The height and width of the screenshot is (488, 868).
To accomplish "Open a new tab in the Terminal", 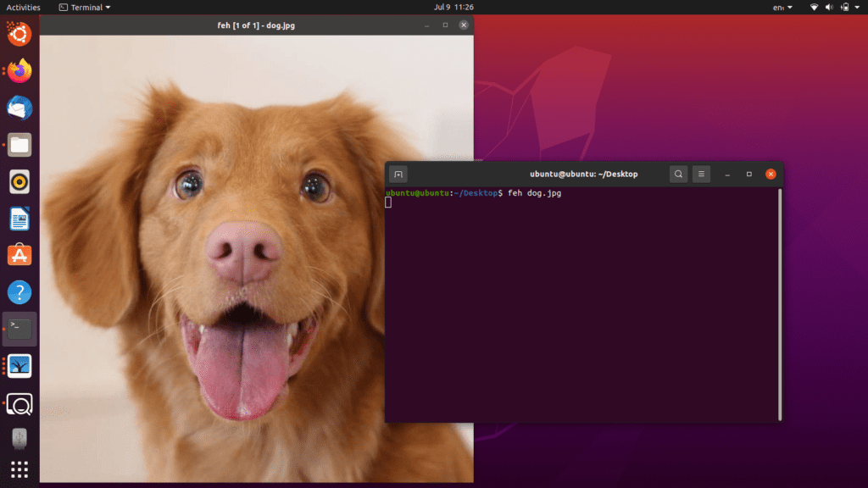I will (x=397, y=174).
